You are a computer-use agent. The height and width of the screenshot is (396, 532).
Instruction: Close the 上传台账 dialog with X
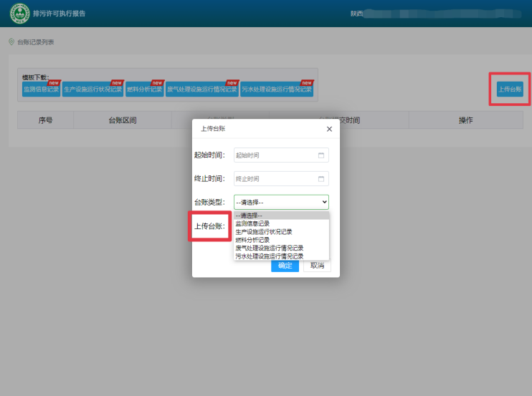[x=329, y=129]
